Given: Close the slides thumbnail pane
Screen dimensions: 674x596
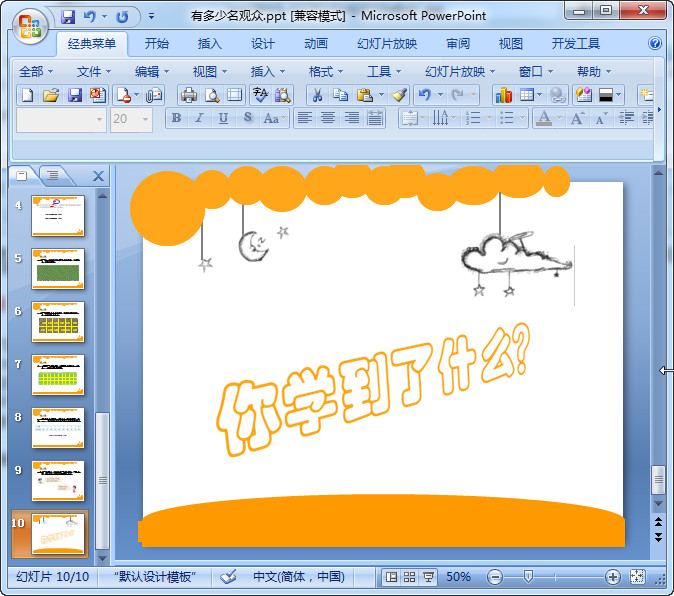Looking at the screenshot, I should (98, 176).
